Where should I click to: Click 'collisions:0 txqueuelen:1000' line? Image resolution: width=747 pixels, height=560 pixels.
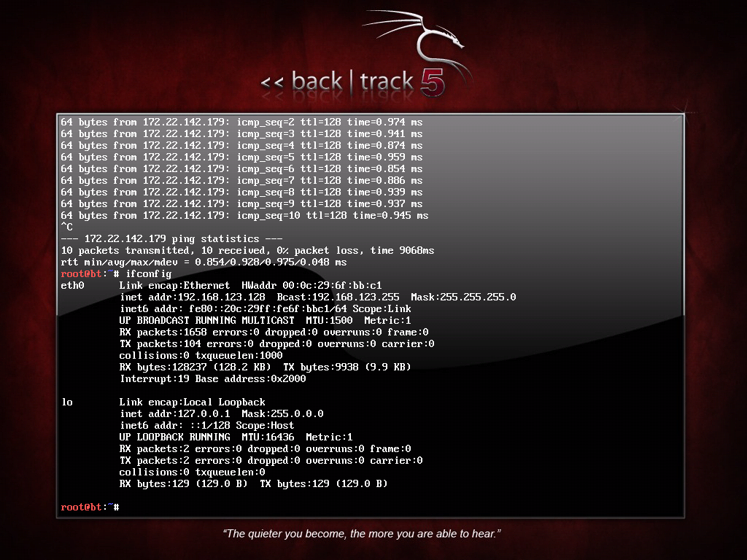coord(201,355)
